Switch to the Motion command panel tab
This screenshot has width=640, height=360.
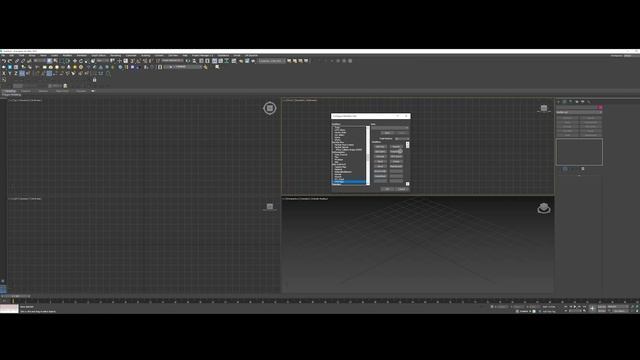(x=577, y=102)
